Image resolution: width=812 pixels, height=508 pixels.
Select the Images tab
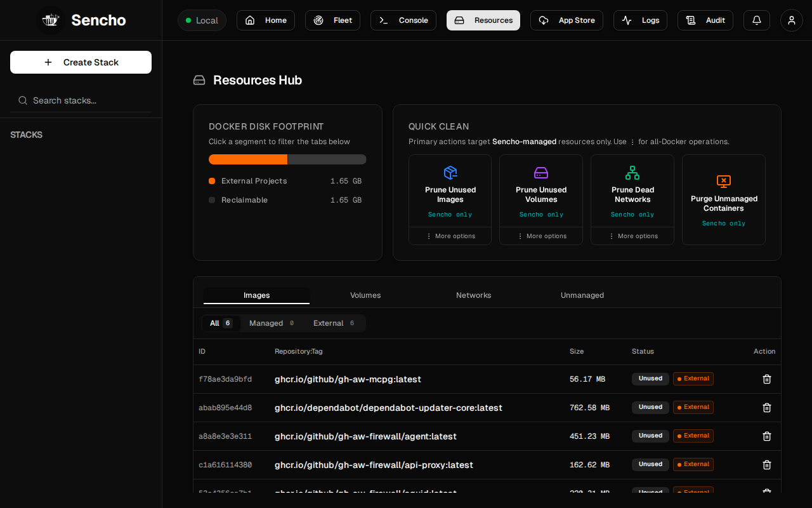[257, 295]
